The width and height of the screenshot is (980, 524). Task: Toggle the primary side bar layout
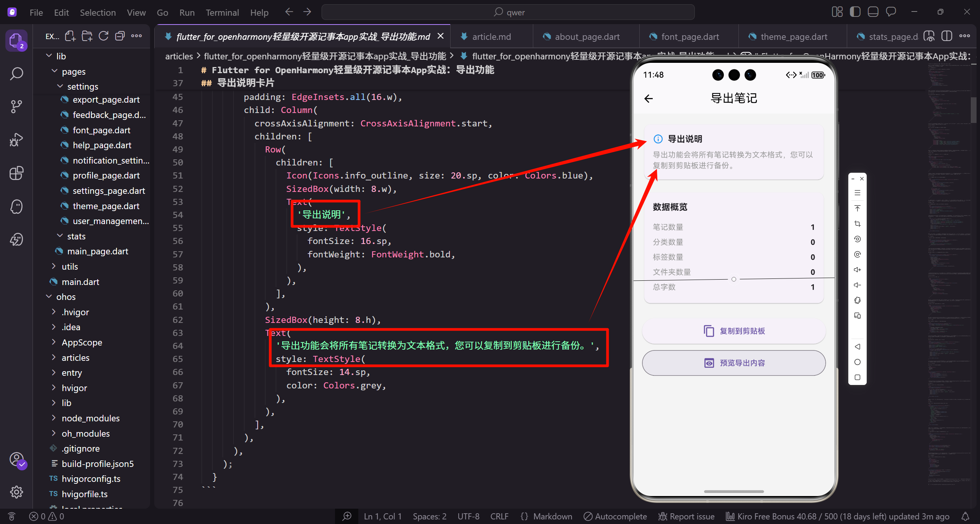[855, 12]
